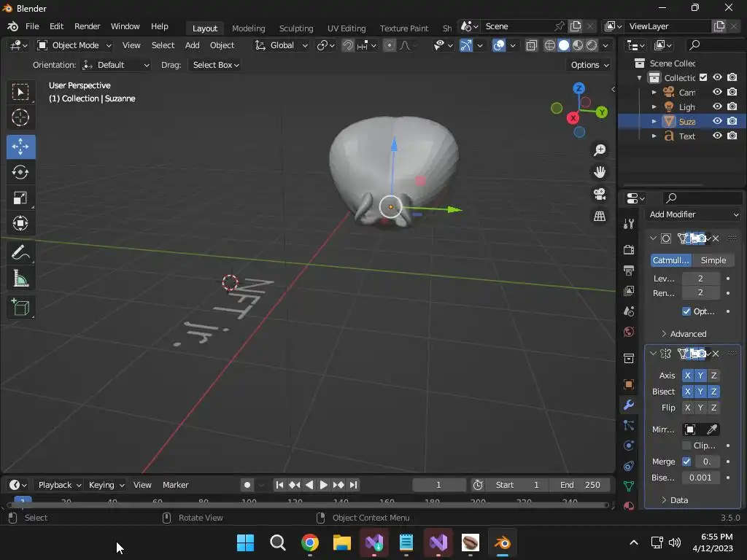
Task: Open the Scene properties tab
Action: coord(629,311)
